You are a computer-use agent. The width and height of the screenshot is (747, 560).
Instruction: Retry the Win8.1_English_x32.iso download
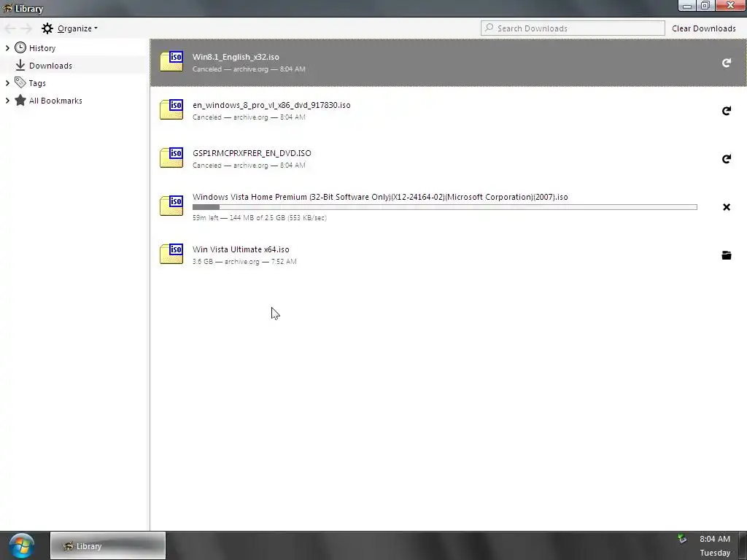coord(726,63)
